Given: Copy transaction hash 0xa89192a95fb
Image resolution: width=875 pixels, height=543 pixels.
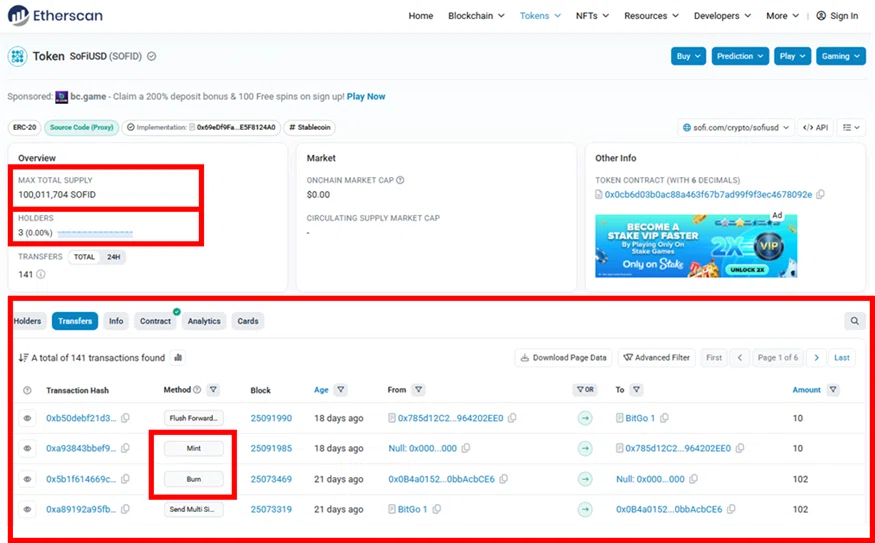Looking at the screenshot, I should click(x=126, y=509).
